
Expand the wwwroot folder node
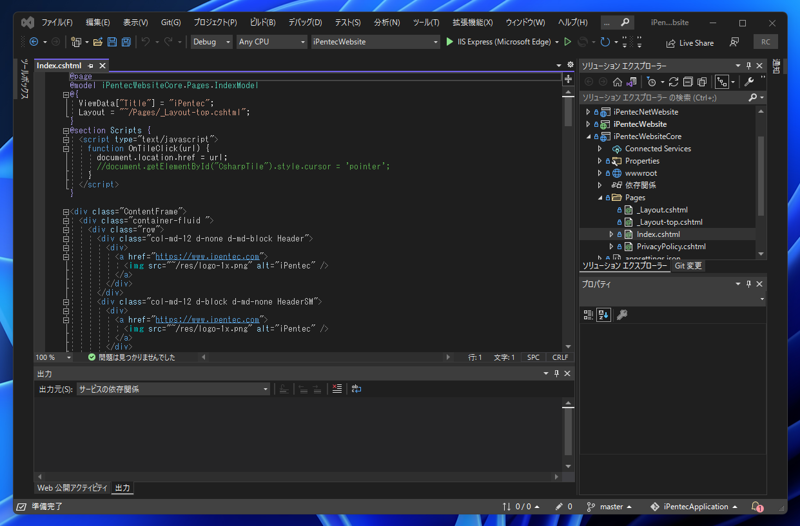click(x=600, y=173)
